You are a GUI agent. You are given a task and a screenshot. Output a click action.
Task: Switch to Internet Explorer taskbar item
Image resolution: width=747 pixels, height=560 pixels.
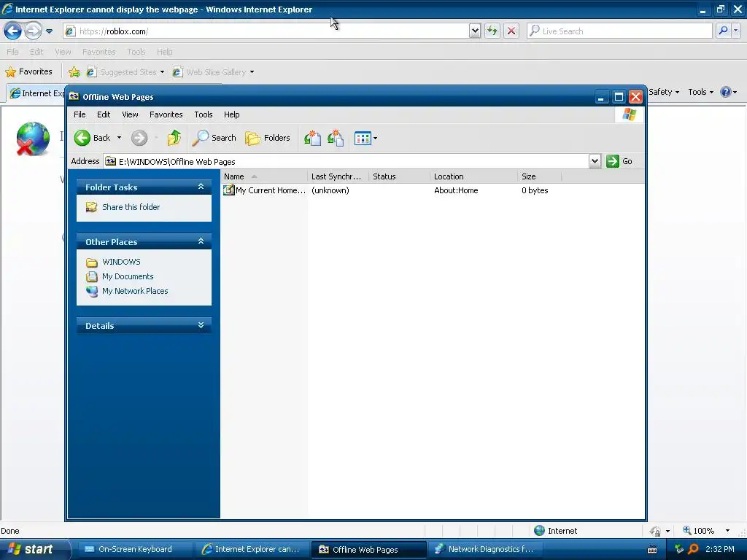coord(251,549)
